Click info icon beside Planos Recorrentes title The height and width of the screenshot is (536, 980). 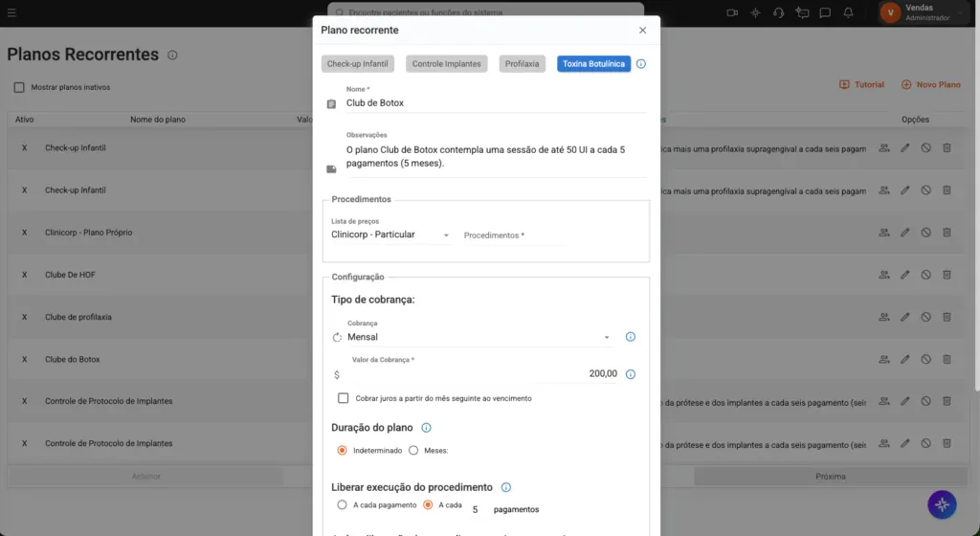coord(172,55)
